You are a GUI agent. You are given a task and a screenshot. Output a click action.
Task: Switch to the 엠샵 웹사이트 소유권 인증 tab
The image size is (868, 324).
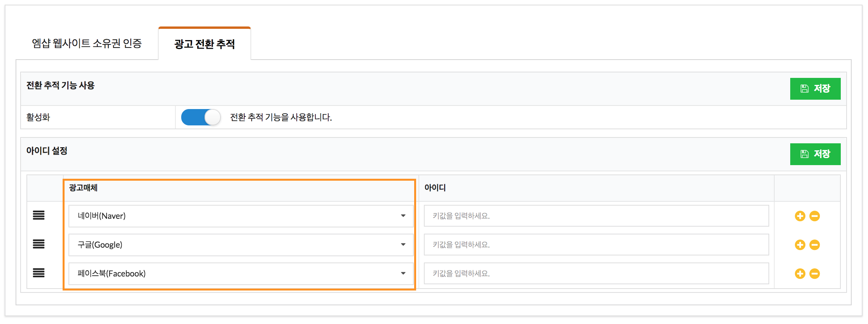(86, 44)
